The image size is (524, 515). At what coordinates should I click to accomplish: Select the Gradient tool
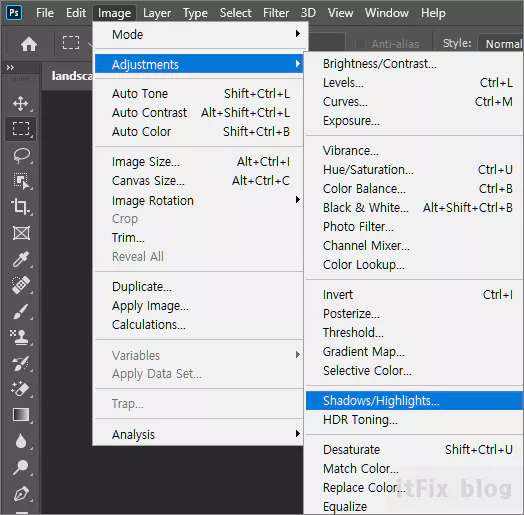tap(21, 415)
